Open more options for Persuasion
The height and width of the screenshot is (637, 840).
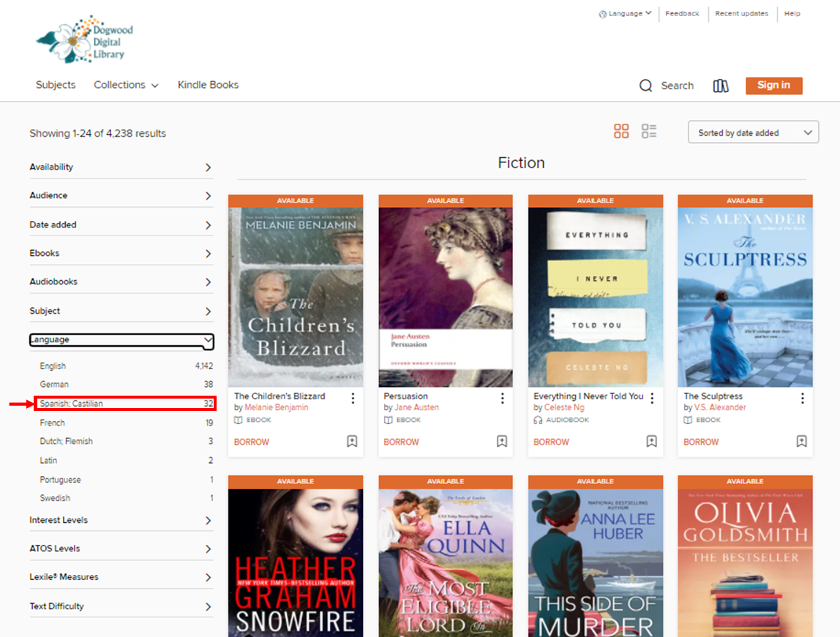point(503,398)
